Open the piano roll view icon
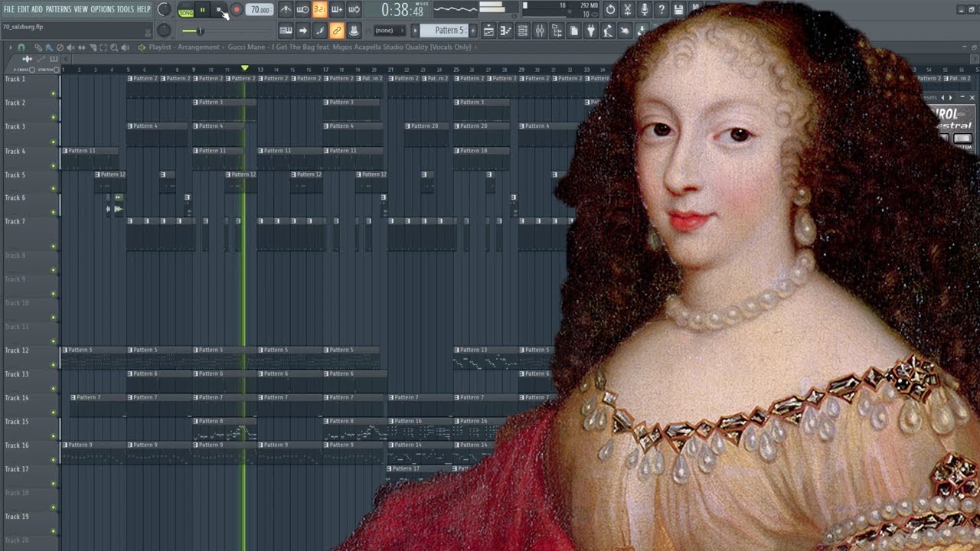Viewport: 980px width, 551px height. coord(505,31)
